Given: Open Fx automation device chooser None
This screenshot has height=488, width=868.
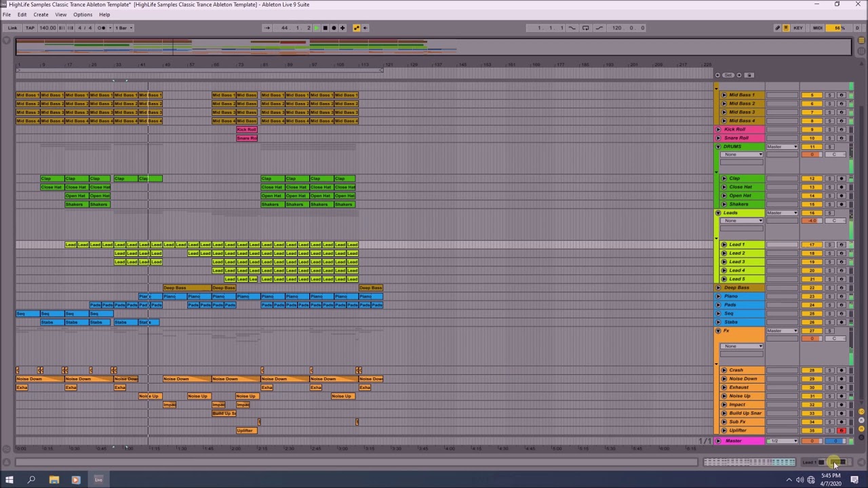Looking at the screenshot, I should tap(742, 346).
